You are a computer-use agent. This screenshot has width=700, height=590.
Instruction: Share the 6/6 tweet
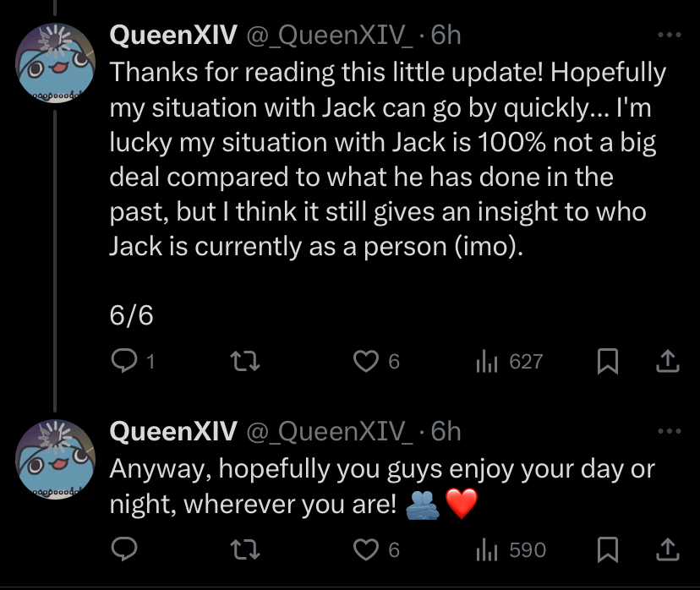pyautogui.click(x=667, y=361)
